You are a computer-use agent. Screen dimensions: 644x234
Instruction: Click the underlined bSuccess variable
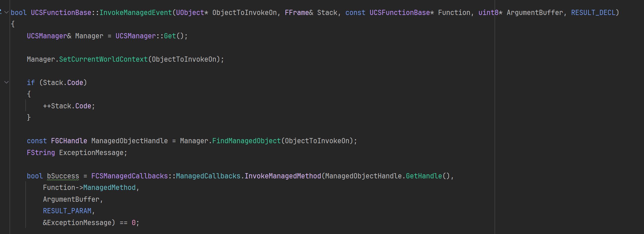[63, 176]
